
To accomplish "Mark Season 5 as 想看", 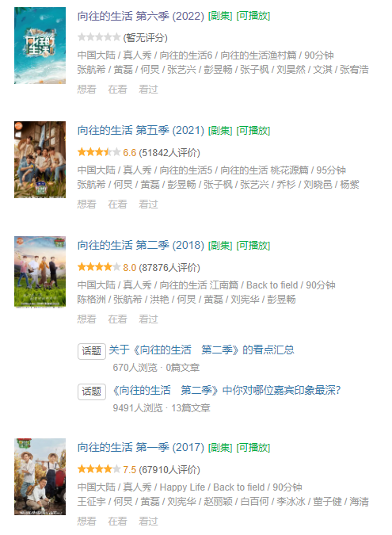I will coord(86,204).
